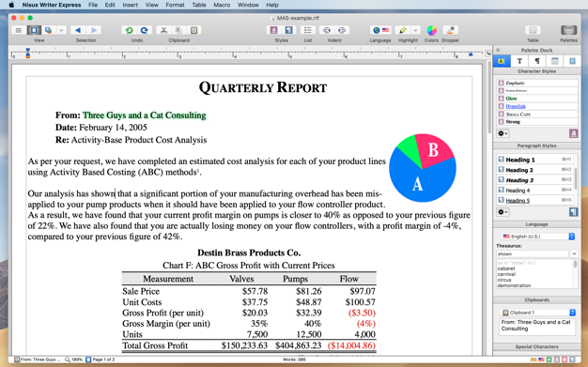Open the View options dropdown arrow
Viewport: 588px width, 367px height.
[61, 30]
